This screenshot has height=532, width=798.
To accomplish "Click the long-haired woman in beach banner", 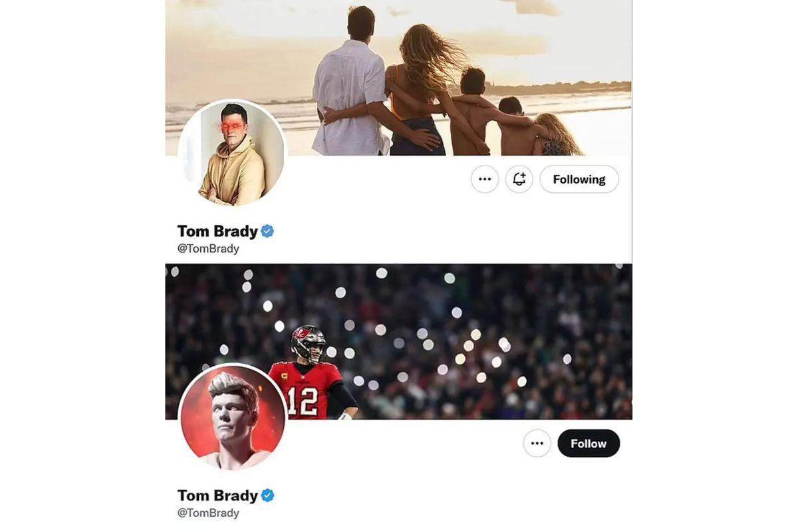I will click(418, 86).
